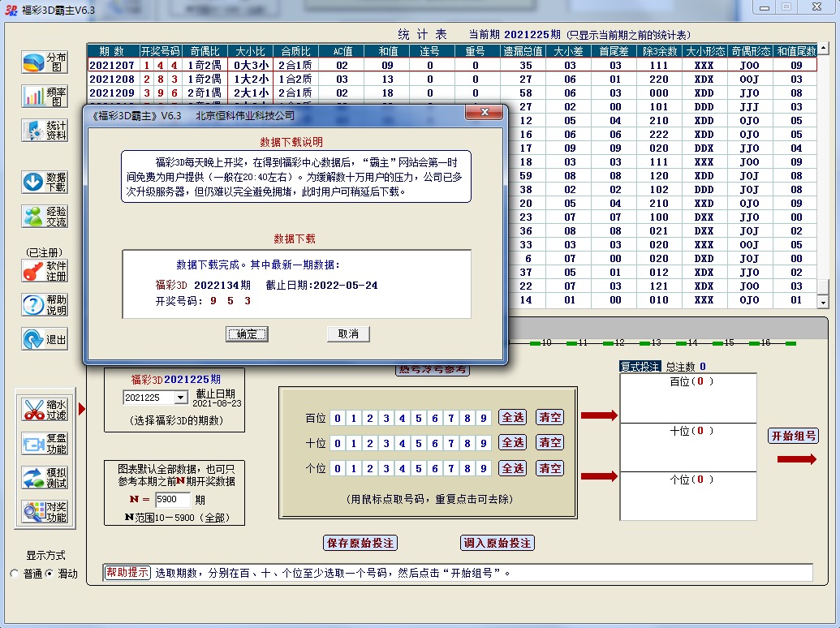Image resolution: width=840 pixels, height=628 pixels.
Task: Click the 期数 column header
Action: tap(112, 51)
